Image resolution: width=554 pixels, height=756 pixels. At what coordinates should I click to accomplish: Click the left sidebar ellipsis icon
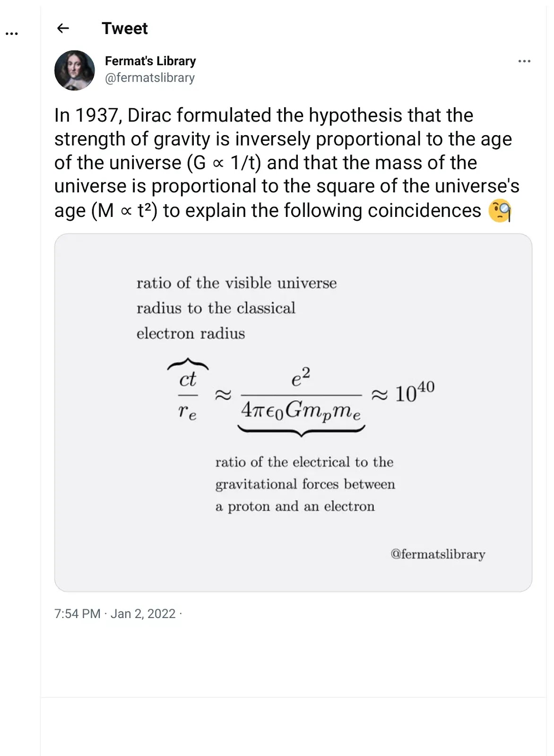11,34
